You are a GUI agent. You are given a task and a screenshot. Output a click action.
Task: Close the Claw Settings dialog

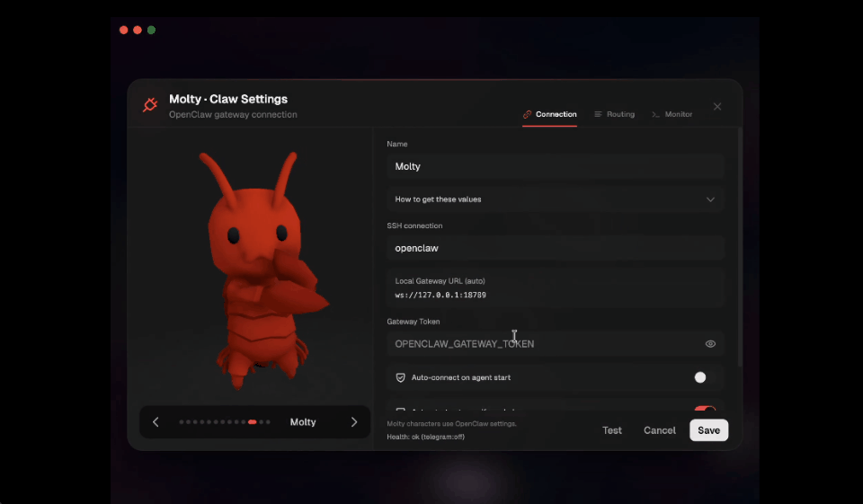click(717, 107)
